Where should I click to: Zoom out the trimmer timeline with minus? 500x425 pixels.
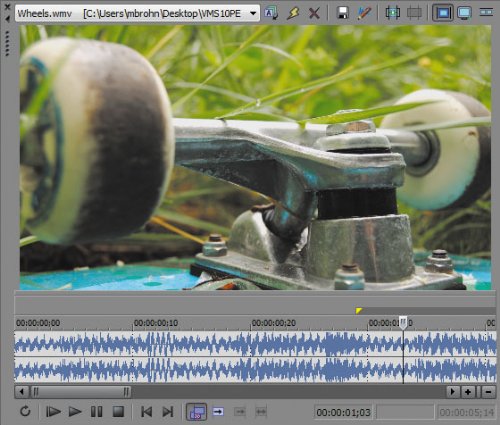pos(488,392)
